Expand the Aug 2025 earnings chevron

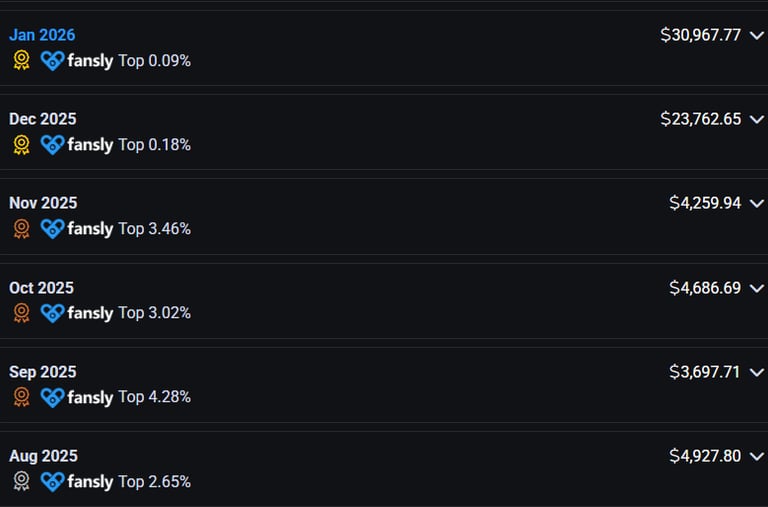coord(756,456)
